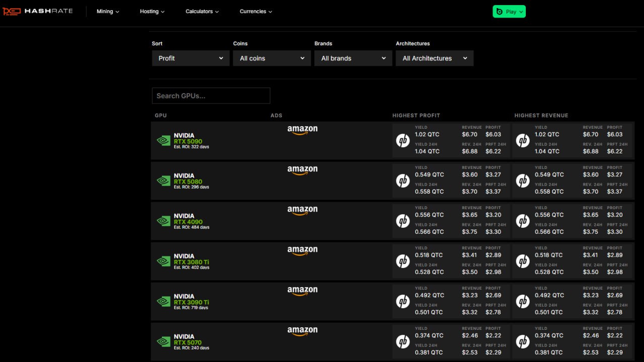Screen dimensions: 644x362
Task: Click the NVIDIA logo beside RTX 3090 Ti
Action: [164, 302]
